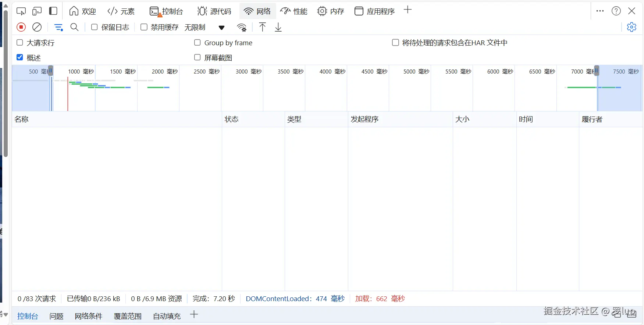Toggle the sidebar dock panel icon
The width and height of the screenshot is (644, 325).
[x=53, y=11]
